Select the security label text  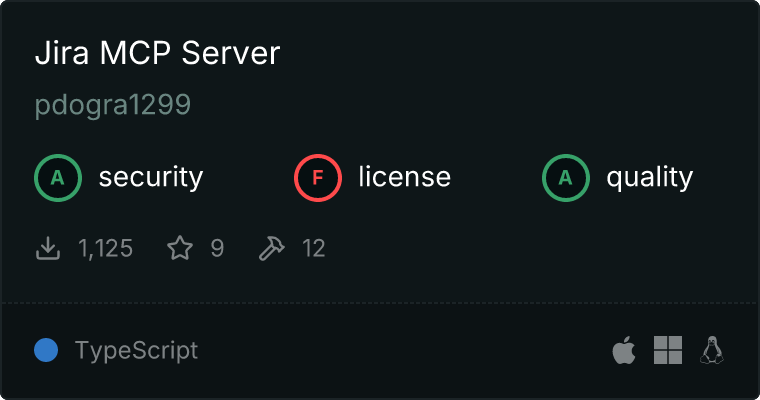[150, 178]
